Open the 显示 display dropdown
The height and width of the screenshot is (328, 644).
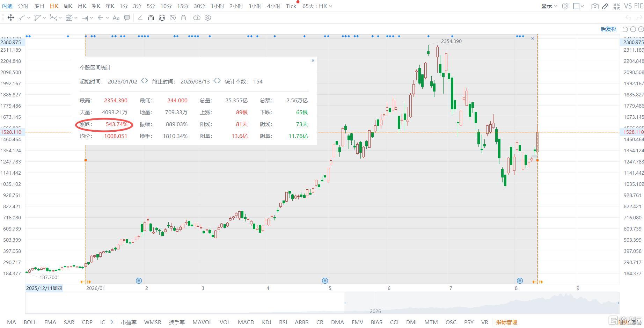click(549, 6)
